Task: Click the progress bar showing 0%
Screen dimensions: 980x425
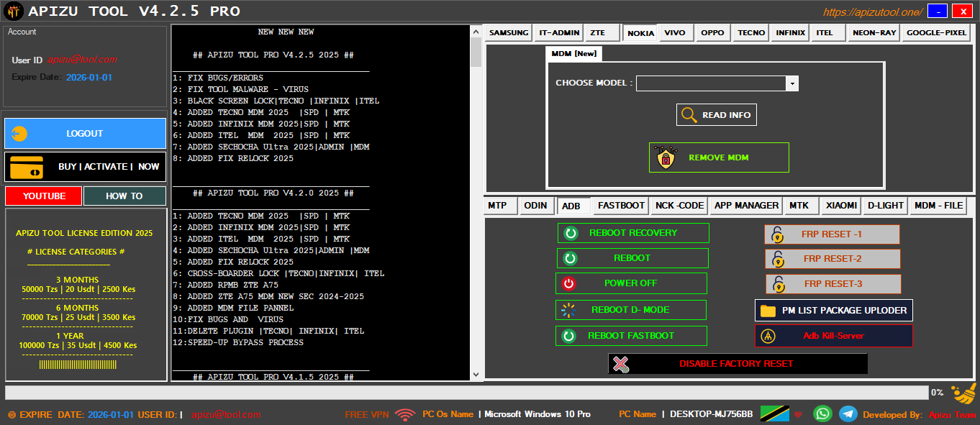Action: pos(466,393)
